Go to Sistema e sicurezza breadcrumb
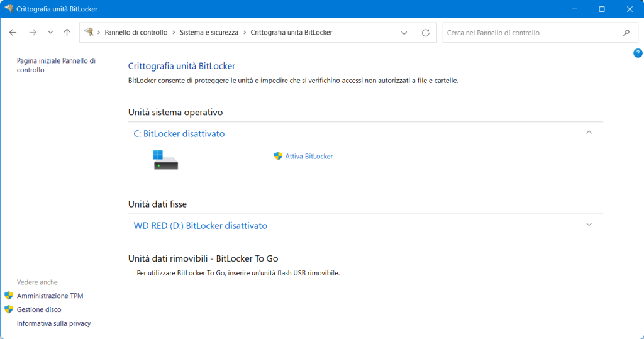Viewport: 644px width, 339px height. [x=209, y=33]
